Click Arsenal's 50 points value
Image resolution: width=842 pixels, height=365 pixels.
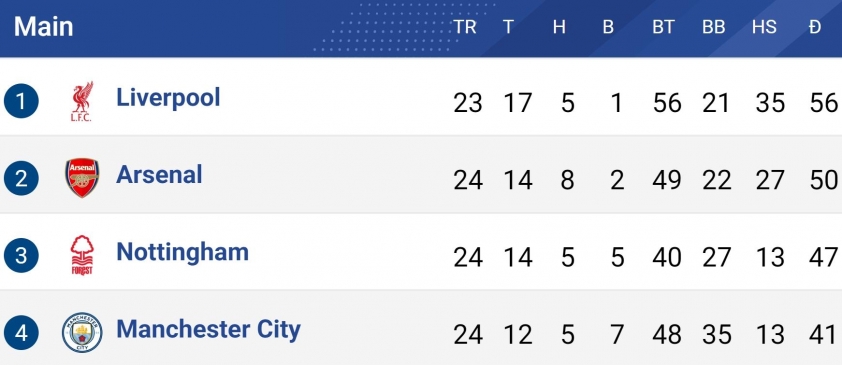tap(824, 180)
